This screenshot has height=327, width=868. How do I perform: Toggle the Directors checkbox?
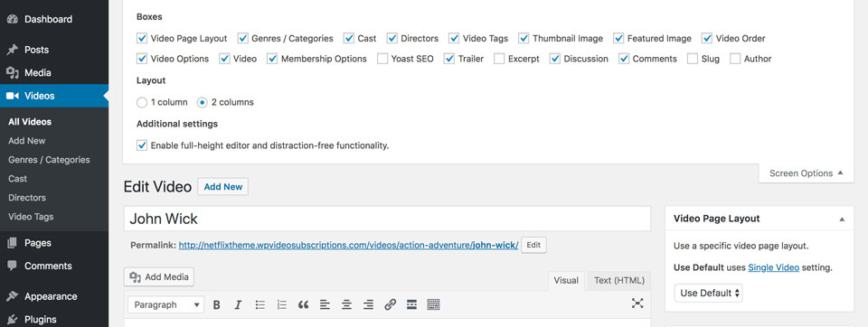point(392,38)
